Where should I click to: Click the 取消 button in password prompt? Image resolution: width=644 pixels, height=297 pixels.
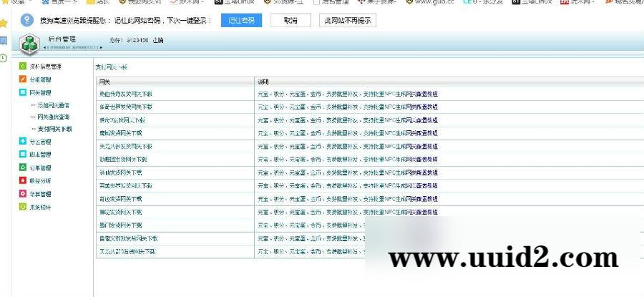pos(291,21)
